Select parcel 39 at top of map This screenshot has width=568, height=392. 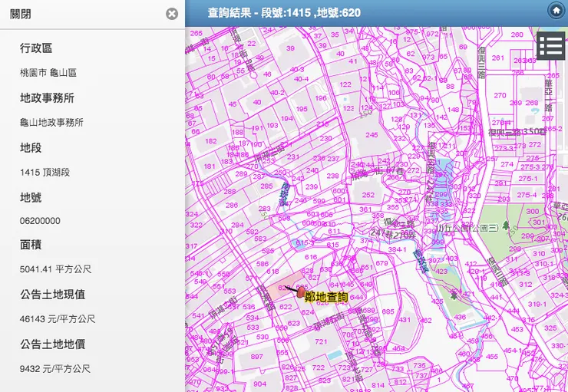[x=290, y=48]
